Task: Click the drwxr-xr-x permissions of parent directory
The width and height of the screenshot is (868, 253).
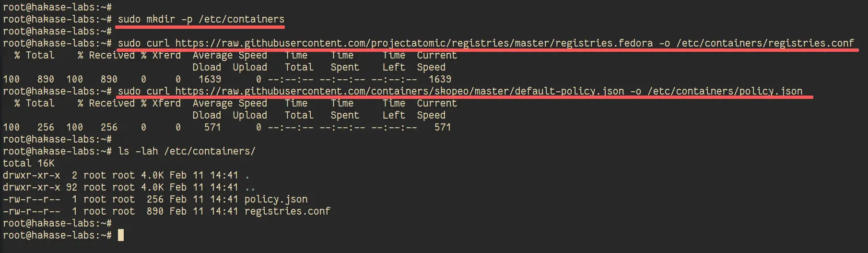Action: tap(32, 187)
